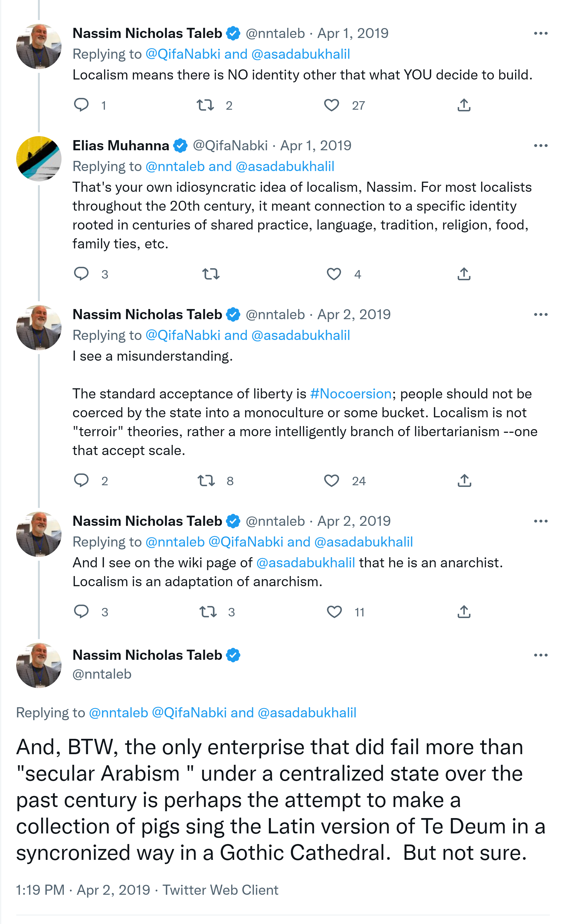Screen dimensions: 564x924
Task: Like the tweet with 24 likes
Action: click(332, 480)
